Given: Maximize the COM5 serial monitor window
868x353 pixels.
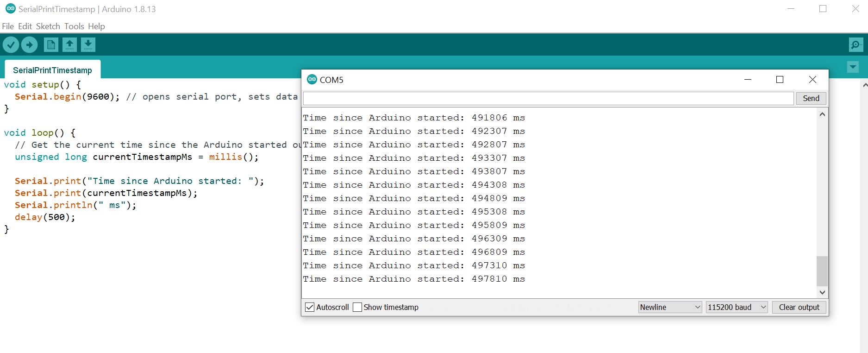Looking at the screenshot, I should 780,80.
